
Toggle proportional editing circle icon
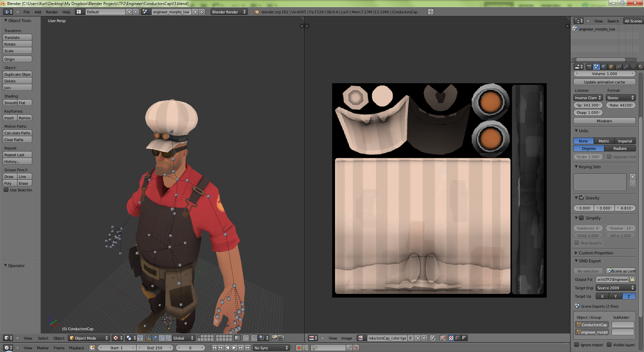point(246,338)
